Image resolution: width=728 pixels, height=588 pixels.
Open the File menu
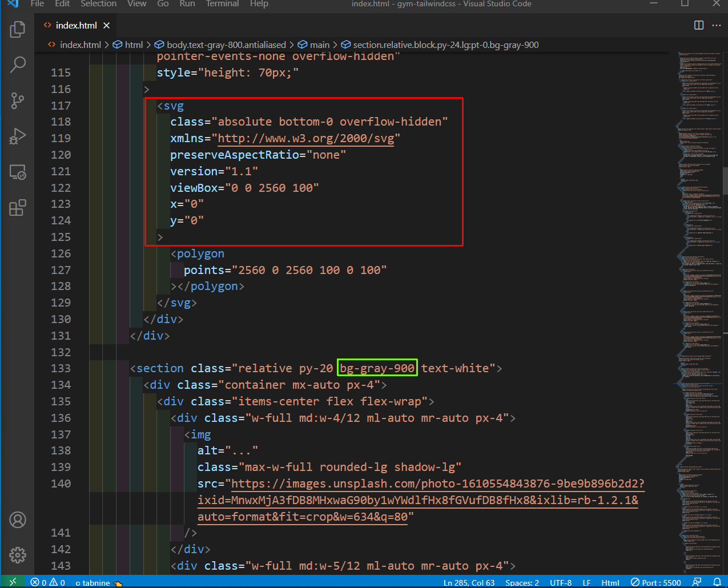pyautogui.click(x=37, y=3)
